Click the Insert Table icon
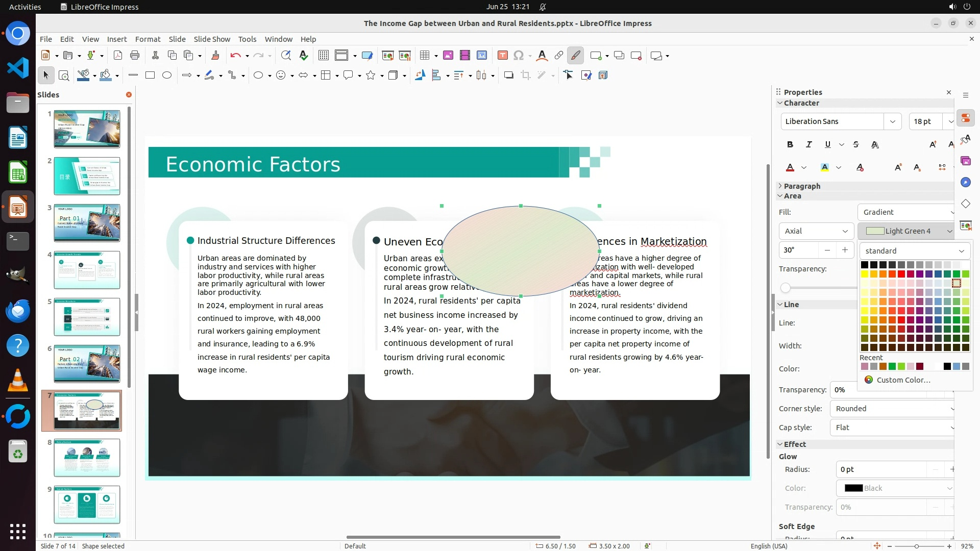Viewport: 980px width, 551px height. tap(424, 56)
